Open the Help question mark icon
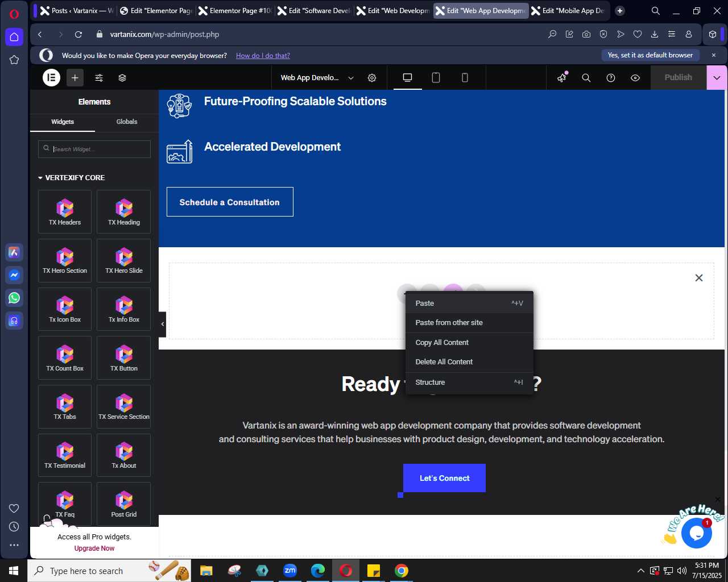 [x=611, y=78]
